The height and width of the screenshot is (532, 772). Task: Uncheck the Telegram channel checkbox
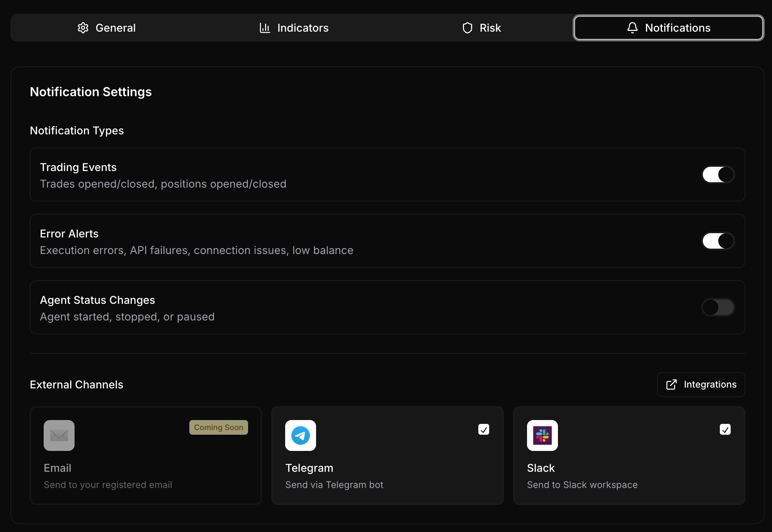tap(484, 429)
